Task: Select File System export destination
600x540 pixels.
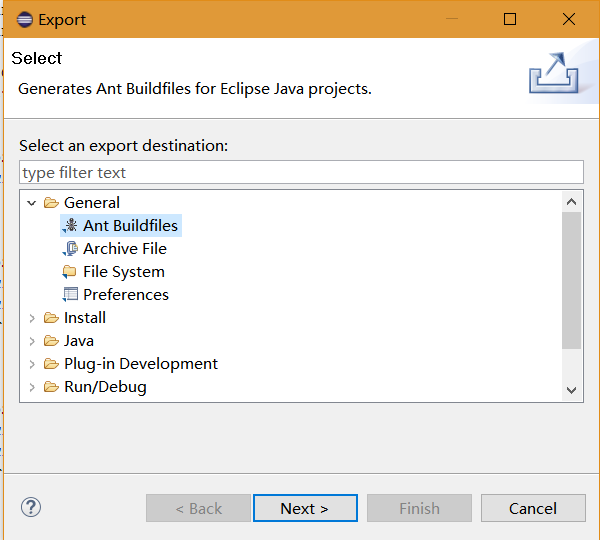Action: 124,272
